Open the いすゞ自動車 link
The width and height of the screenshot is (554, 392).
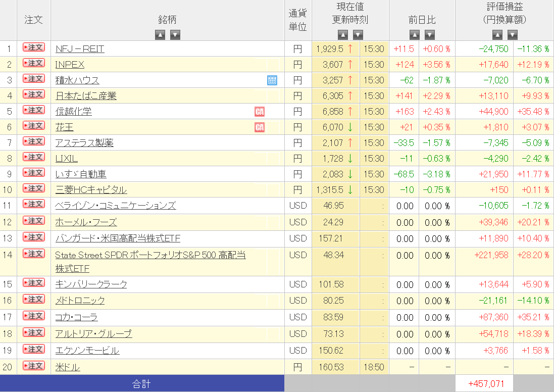click(81, 174)
